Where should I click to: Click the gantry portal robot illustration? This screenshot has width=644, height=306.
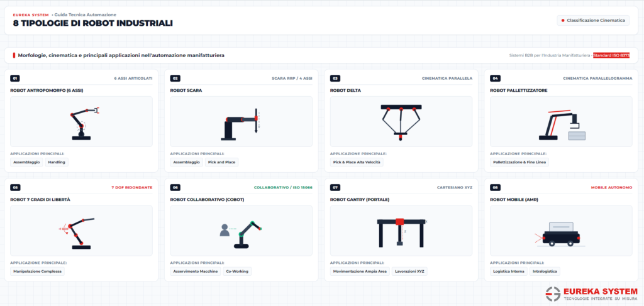401,232
